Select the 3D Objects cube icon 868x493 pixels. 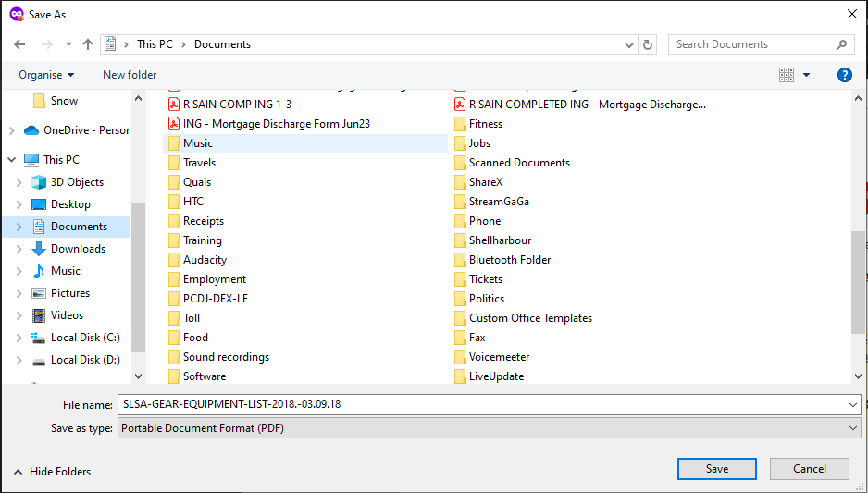(39, 182)
